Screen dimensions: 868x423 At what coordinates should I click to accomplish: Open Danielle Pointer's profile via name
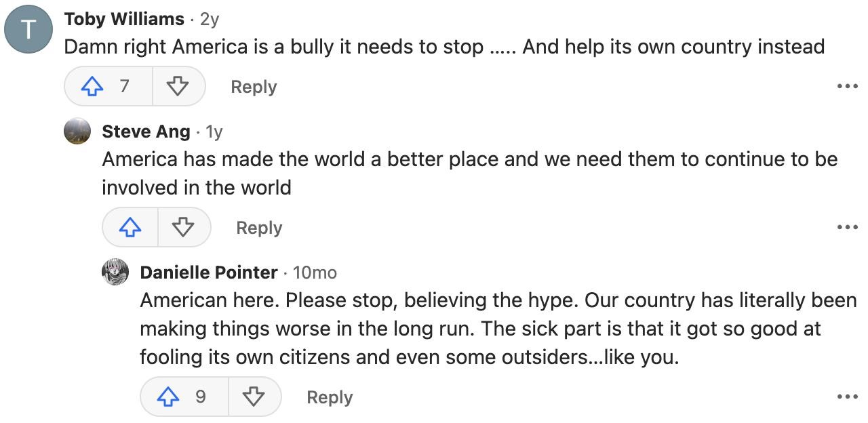(209, 272)
